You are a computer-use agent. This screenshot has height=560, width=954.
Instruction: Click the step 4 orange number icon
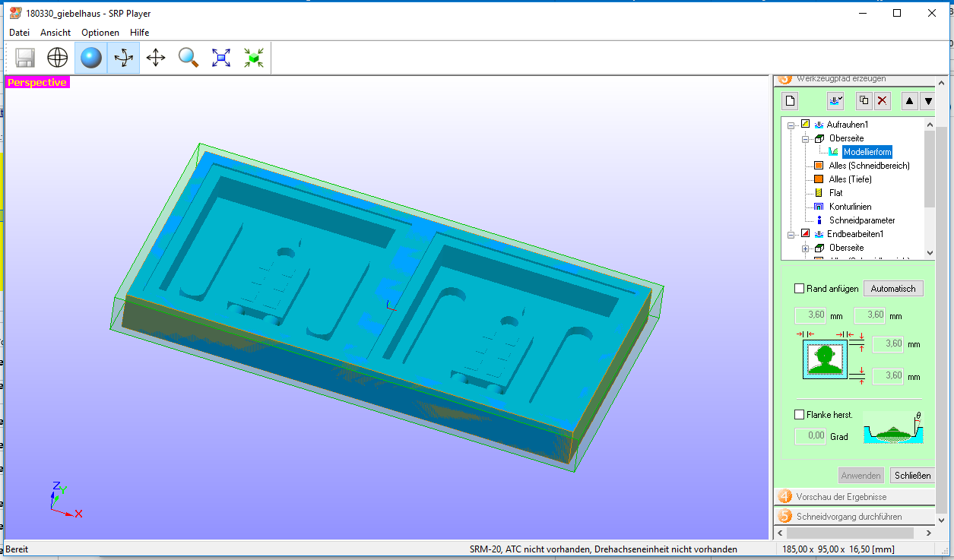[x=784, y=496]
